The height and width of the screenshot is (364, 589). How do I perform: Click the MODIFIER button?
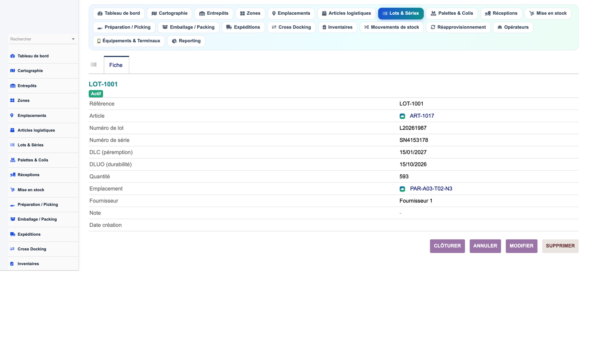pyautogui.click(x=521, y=246)
